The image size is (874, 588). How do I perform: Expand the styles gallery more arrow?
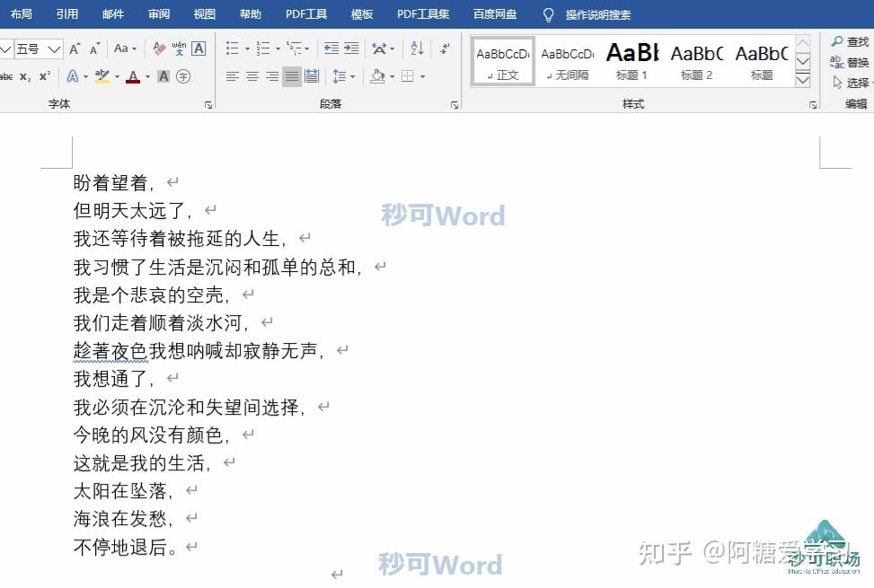tap(803, 81)
